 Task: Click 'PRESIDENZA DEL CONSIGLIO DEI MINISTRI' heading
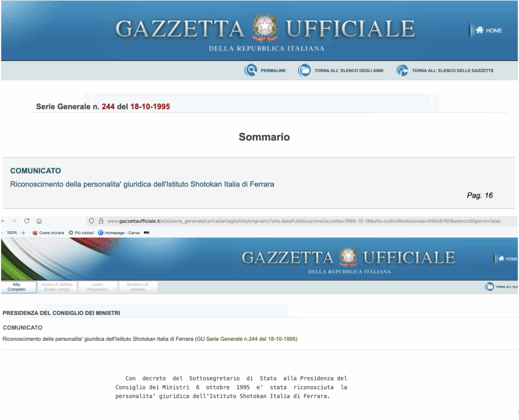[x=61, y=313]
